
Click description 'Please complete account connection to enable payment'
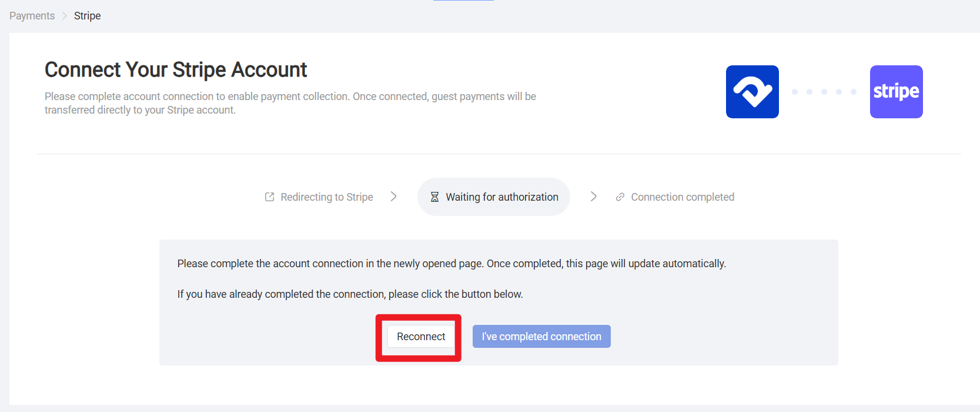coord(290,103)
